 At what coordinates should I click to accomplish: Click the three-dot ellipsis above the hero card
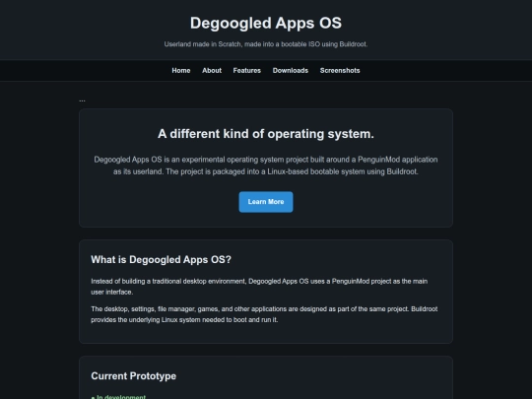click(82, 100)
